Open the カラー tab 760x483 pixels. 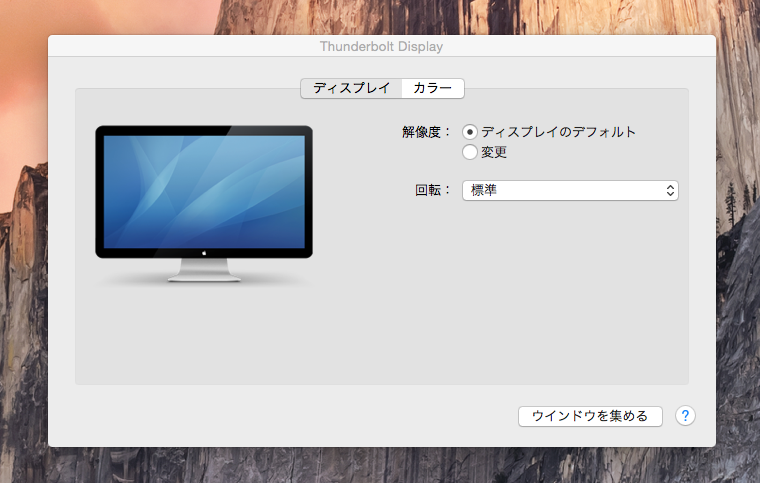[x=433, y=88]
